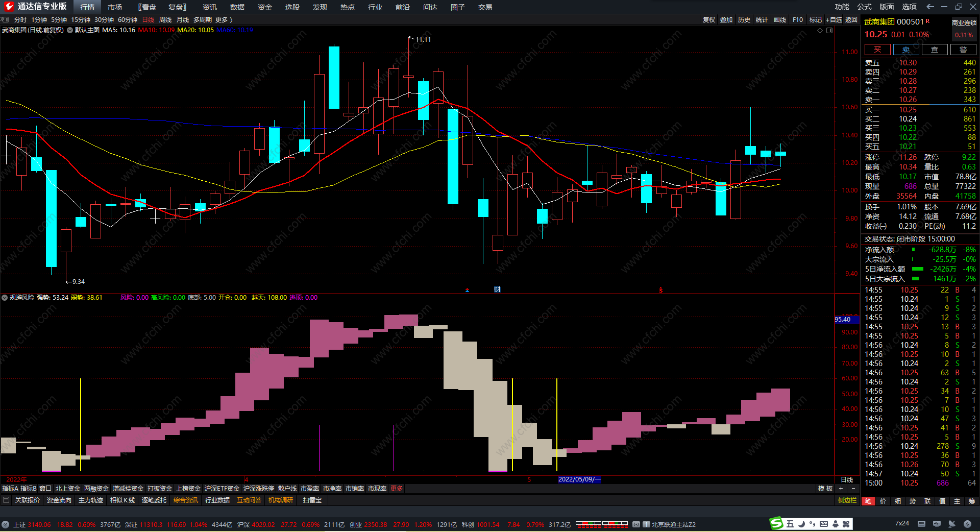The height and width of the screenshot is (532, 980).
Task: Click the diamond marker icon above the chart
Action: [x=820, y=30]
